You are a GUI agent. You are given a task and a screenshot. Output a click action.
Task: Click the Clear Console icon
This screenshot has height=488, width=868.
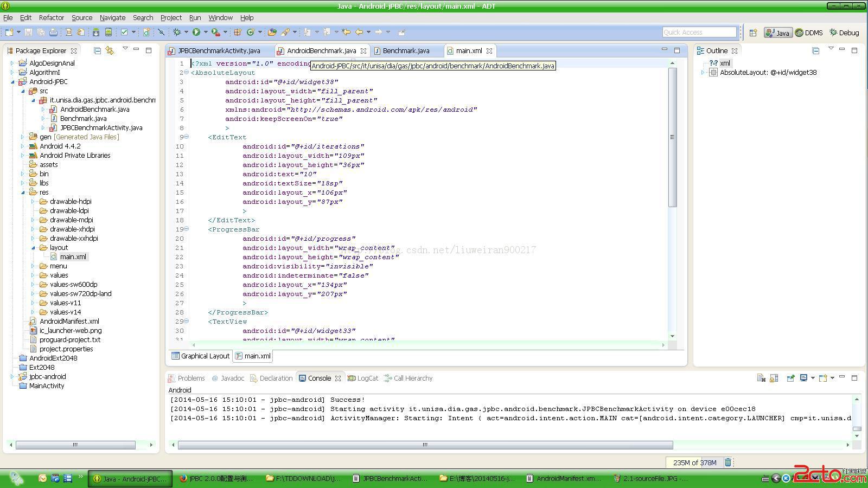pos(761,378)
